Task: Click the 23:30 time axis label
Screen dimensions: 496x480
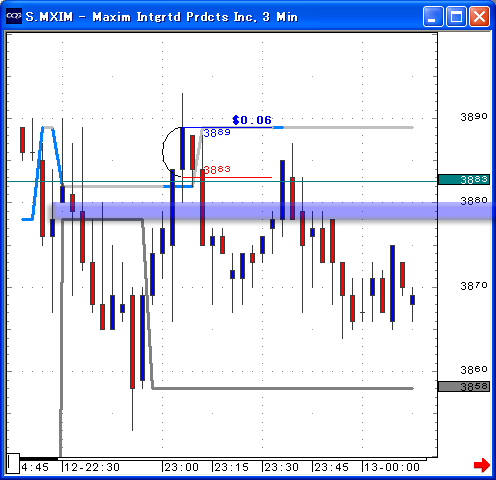Action: [x=281, y=467]
